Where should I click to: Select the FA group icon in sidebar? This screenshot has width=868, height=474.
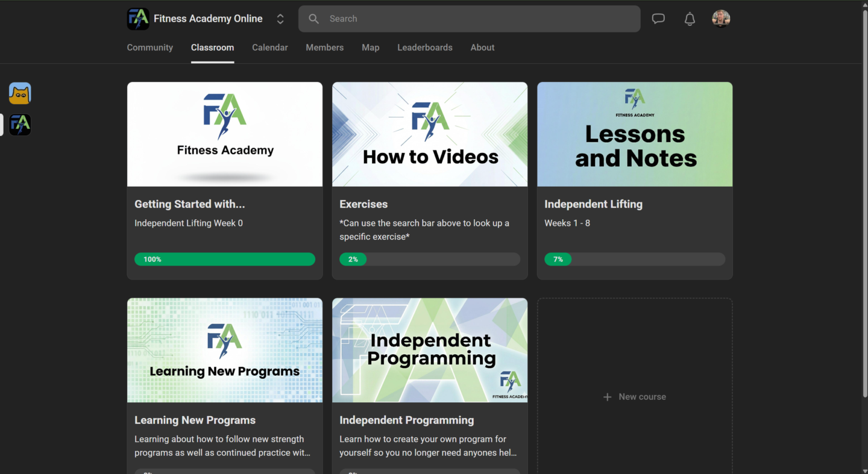click(x=20, y=125)
